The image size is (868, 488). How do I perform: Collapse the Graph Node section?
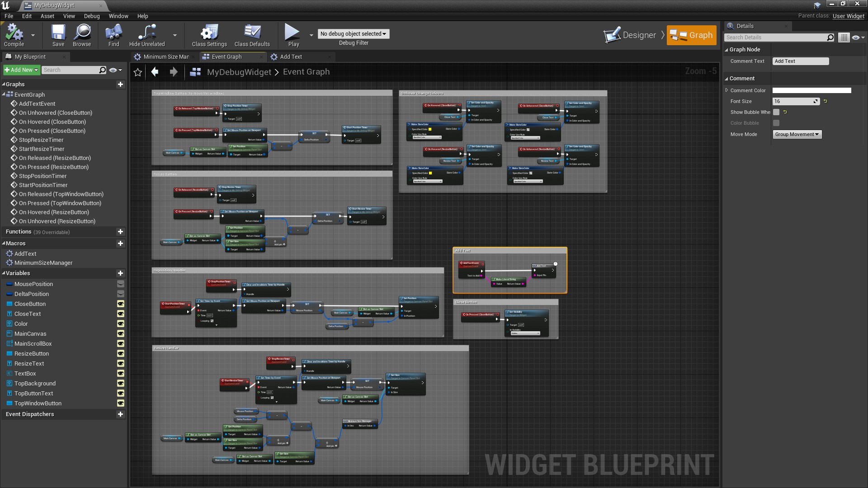tap(726, 50)
